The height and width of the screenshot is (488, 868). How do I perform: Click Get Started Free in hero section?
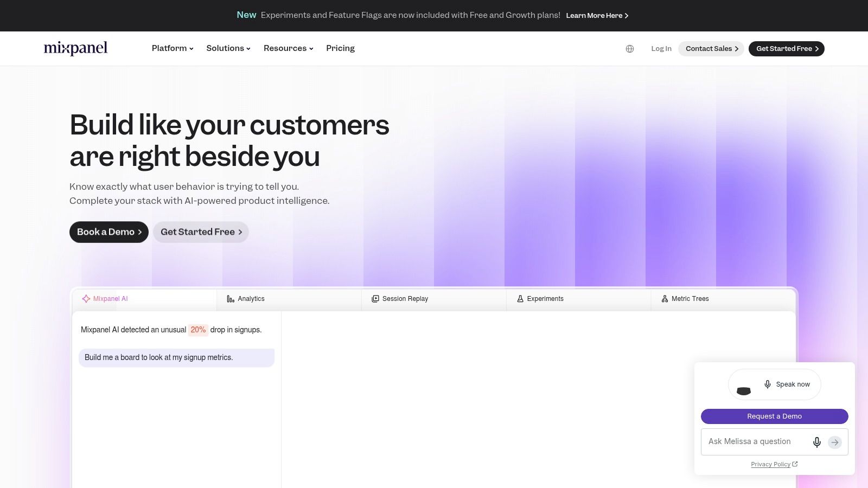[201, 232]
